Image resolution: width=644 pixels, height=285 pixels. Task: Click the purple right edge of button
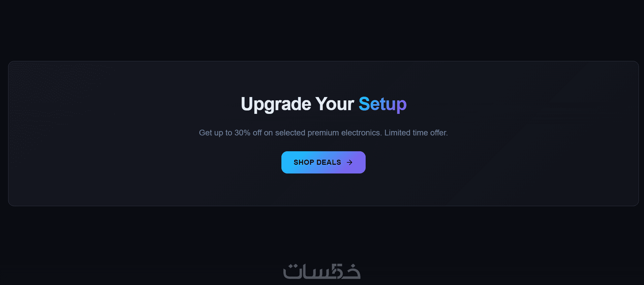[361, 162]
